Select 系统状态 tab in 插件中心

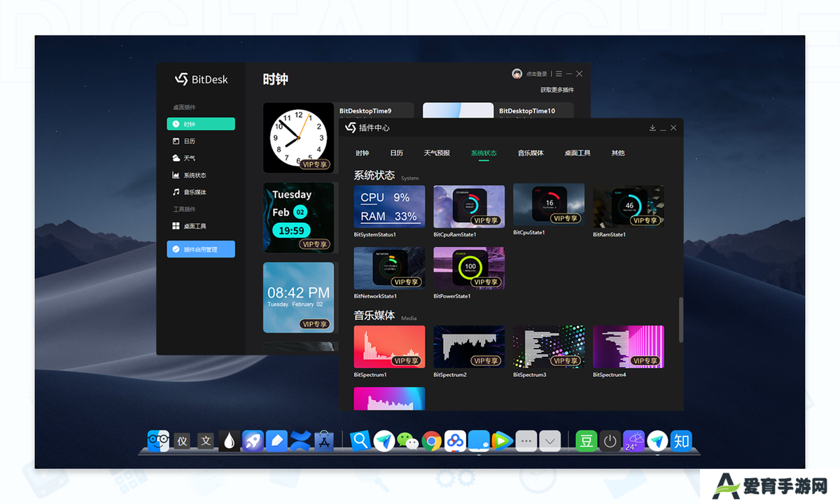[484, 153]
